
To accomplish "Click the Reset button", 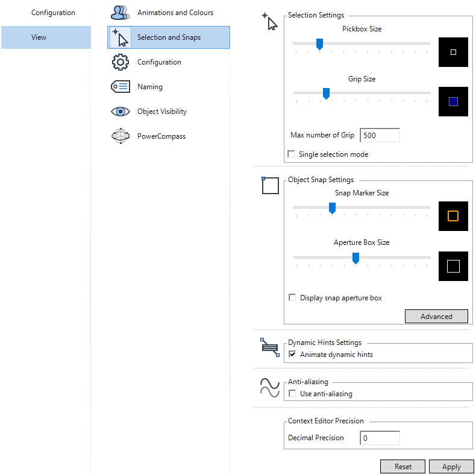I will coord(403,466).
